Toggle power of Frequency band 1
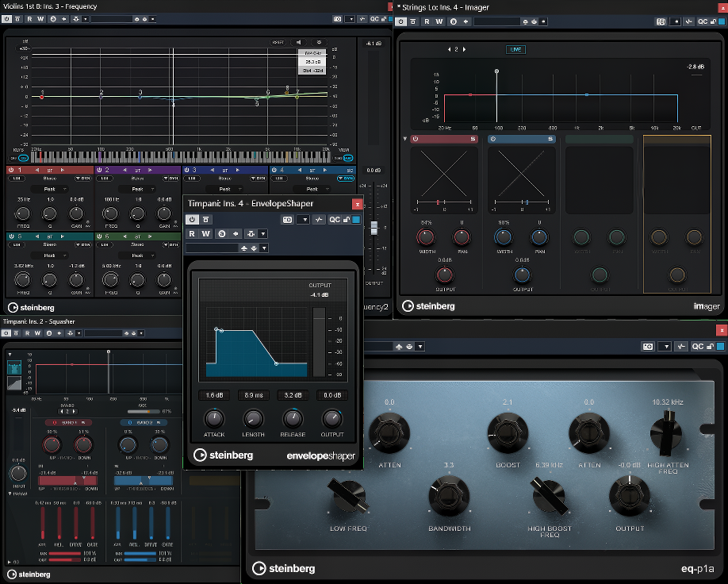 point(12,170)
